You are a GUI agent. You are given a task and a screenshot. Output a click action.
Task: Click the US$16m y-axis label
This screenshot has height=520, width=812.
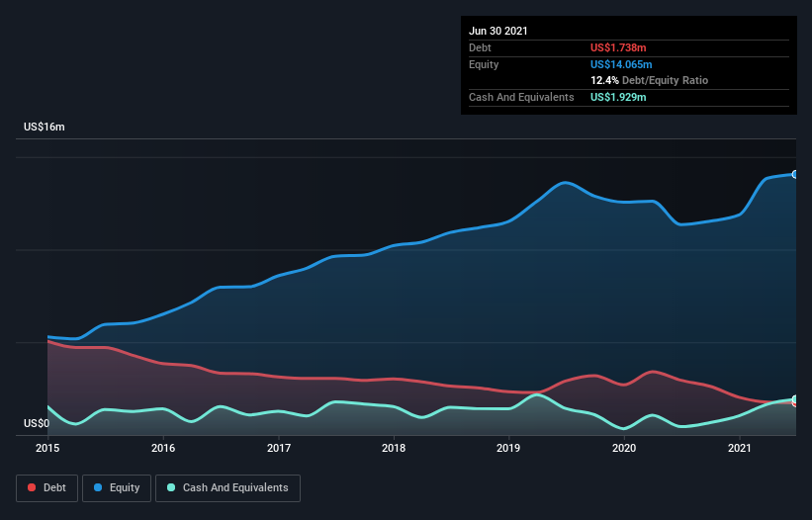45,127
